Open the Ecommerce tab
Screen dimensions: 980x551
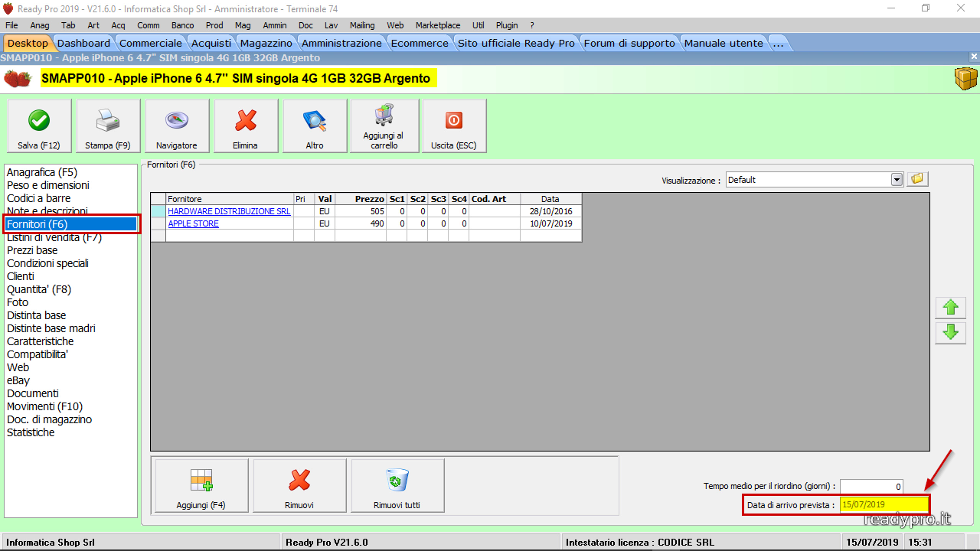(420, 43)
